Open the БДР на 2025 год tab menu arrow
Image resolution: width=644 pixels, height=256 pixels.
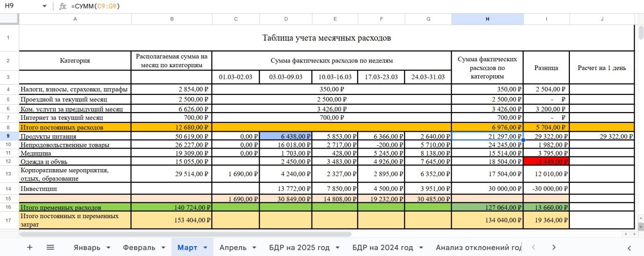point(337,248)
